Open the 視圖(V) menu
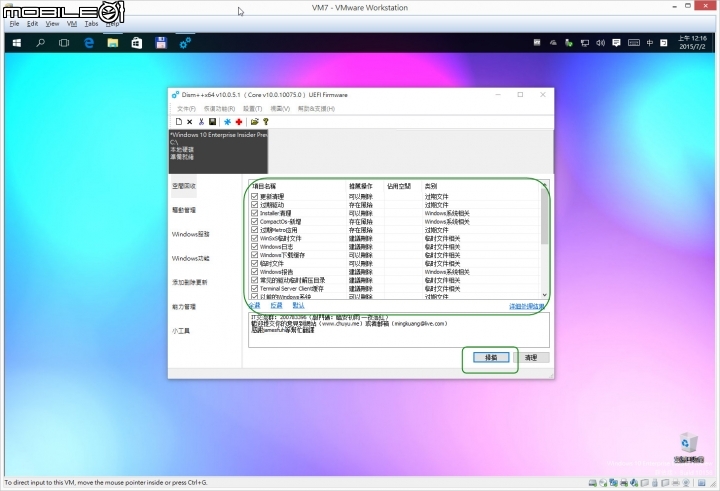 280,109
